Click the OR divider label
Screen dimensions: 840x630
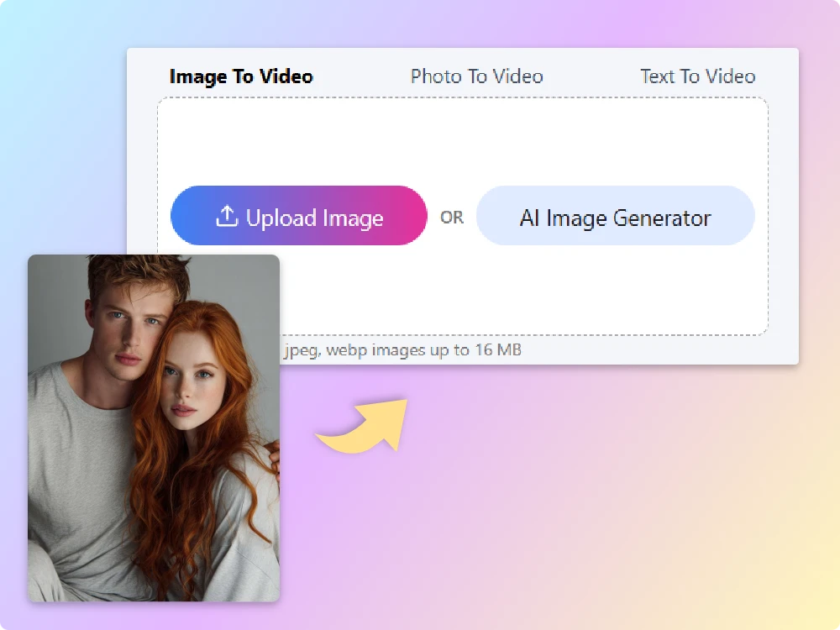point(452,217)
